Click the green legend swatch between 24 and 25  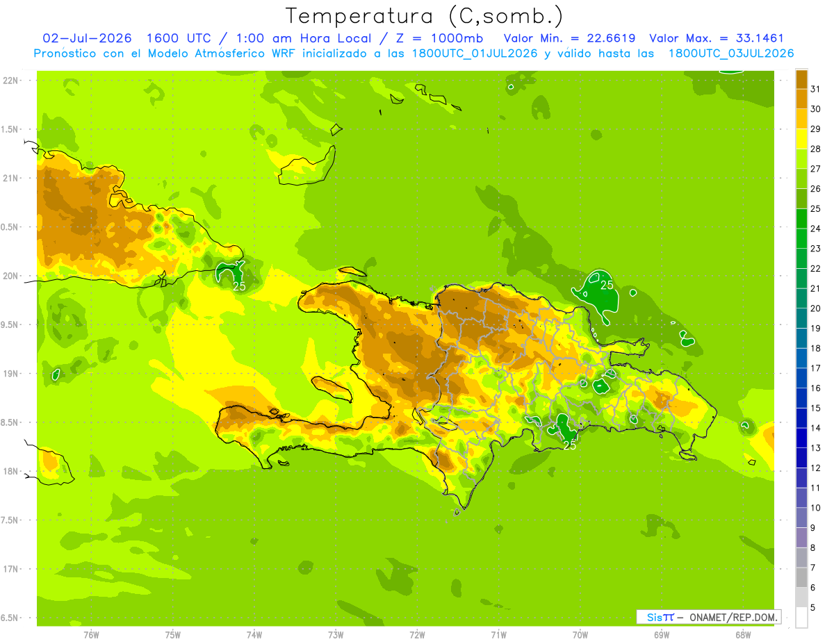tap(801, 218)
